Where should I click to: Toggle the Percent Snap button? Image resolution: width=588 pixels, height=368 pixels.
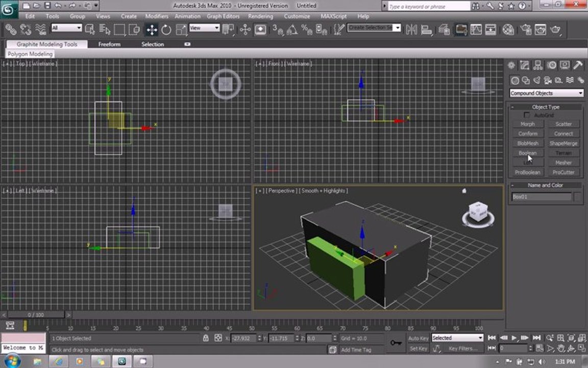click(306, 29)
